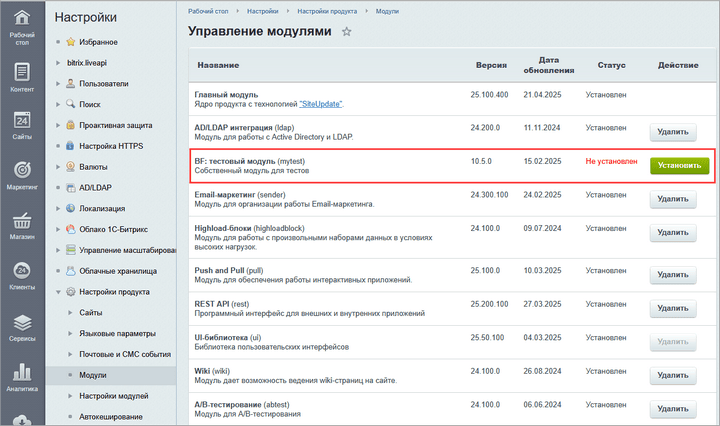Click the Статус column header
The height and width of the screenshot is (426, 720).
[611, 65]
